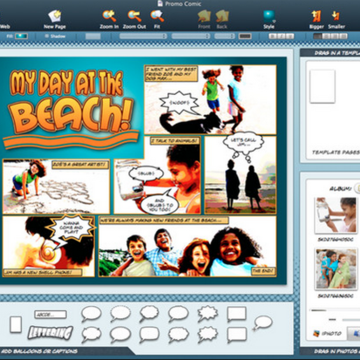Open the dark text color swatch

tap(245, 36)
